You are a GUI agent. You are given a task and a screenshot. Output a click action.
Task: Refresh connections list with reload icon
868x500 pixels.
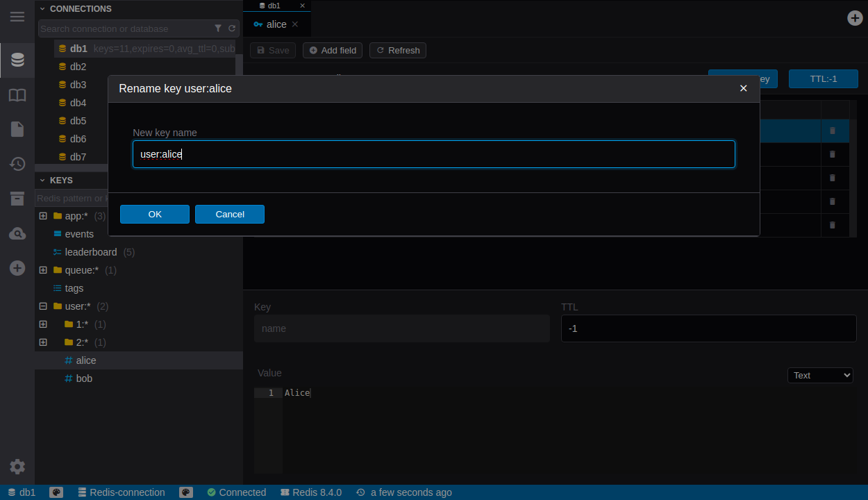pyautogui.click(x=232, y=28)
